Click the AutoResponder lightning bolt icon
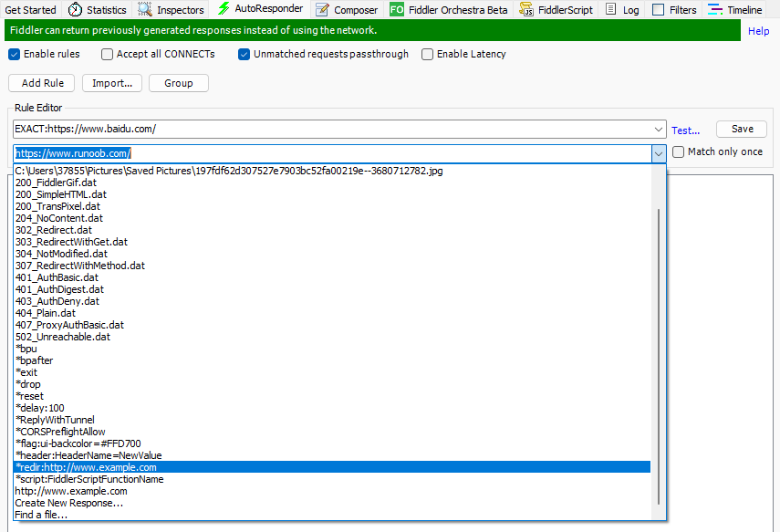 click(224, 8)
